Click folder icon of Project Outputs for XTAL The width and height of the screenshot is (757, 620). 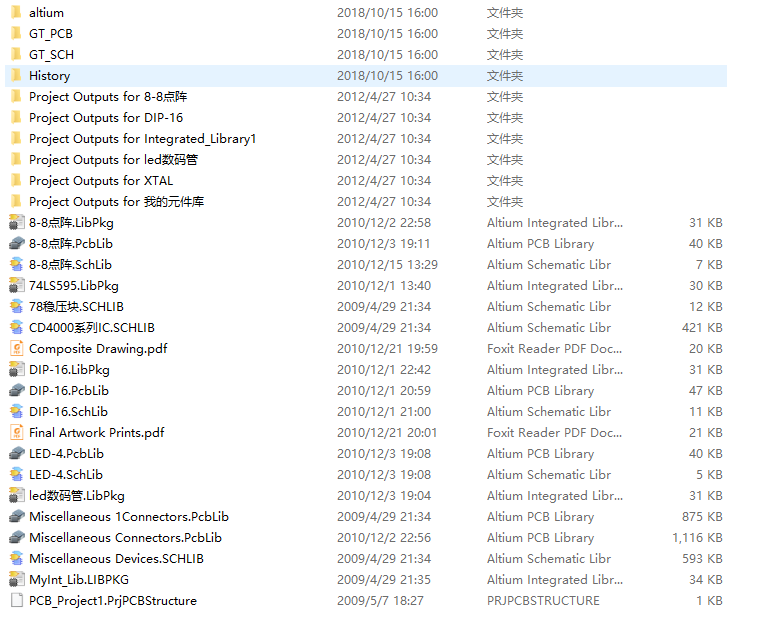[16, 181]
